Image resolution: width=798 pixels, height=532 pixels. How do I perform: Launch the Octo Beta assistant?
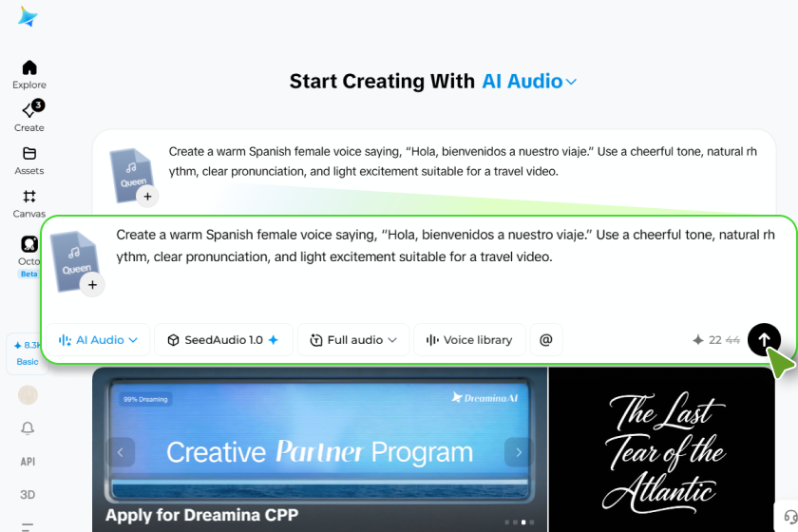point(29,256)
